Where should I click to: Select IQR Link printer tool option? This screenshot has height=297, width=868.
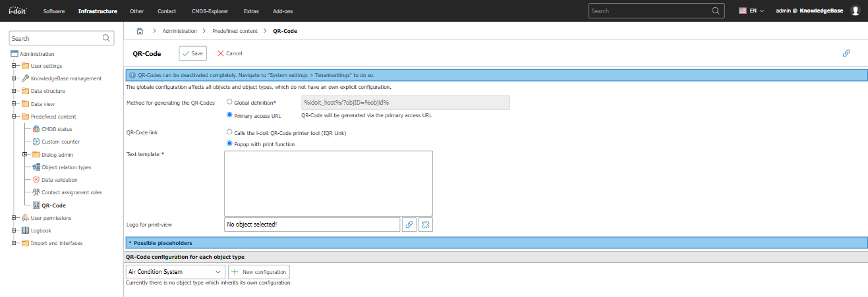[x=229, y=132]
